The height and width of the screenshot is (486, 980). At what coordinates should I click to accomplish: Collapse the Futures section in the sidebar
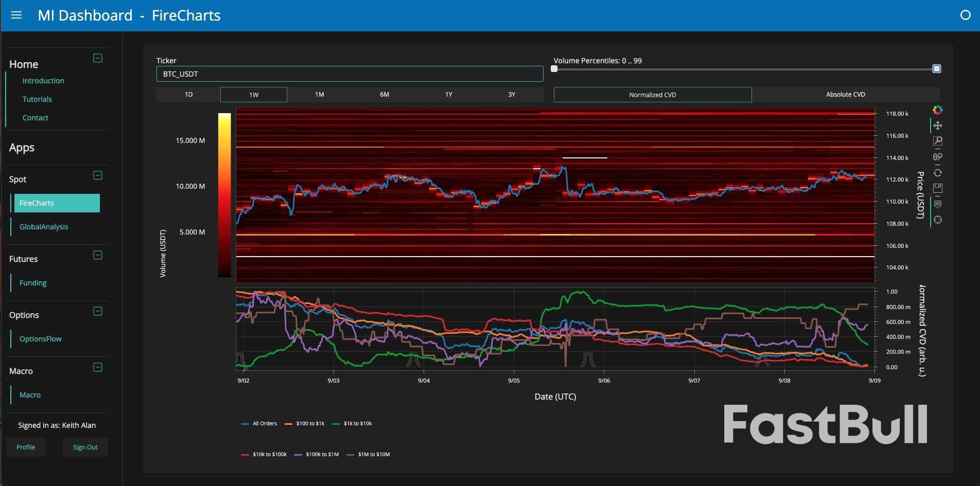tap(97, 256)
